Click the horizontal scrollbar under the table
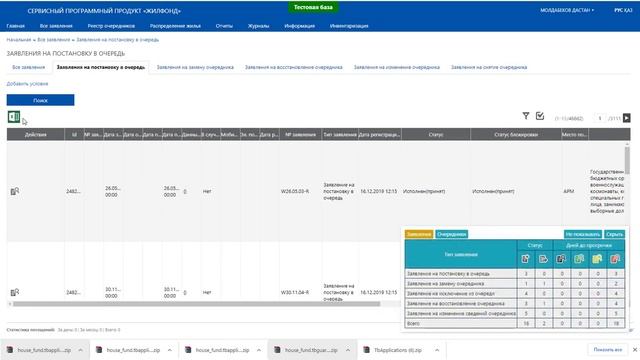The image size is (640, 360). click(196, 304)
